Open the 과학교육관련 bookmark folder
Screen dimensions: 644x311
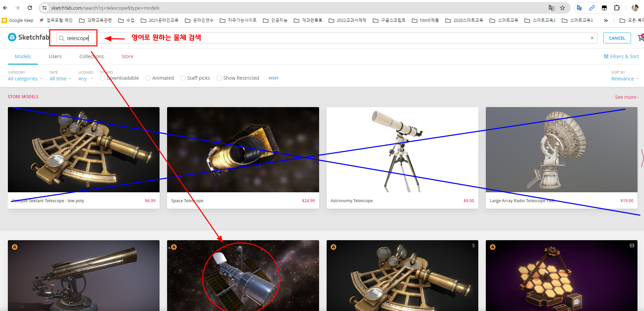[96, 21]
